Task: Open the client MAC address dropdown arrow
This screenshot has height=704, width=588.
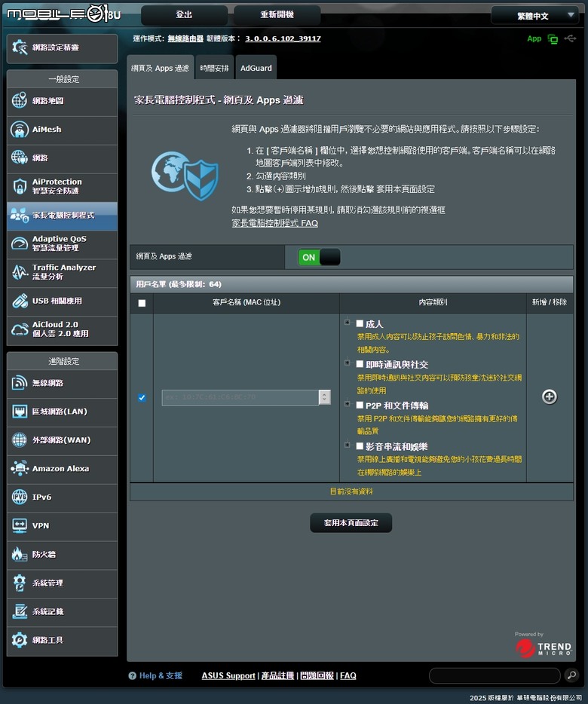Action: (325, 397)
